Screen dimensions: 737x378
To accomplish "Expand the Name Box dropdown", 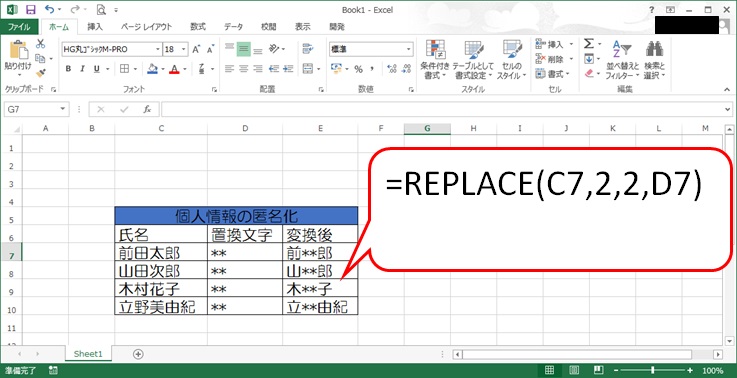I will (x=63, y=109).
